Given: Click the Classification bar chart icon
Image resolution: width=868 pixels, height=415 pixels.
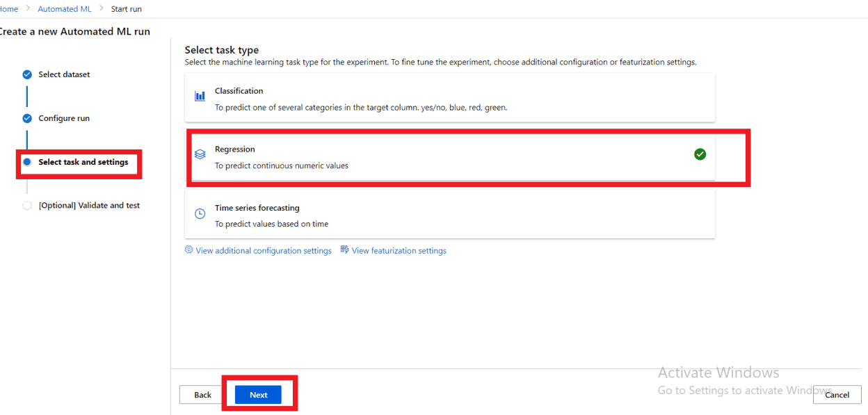Looking at the screenshot, I should tap(200, 97).
